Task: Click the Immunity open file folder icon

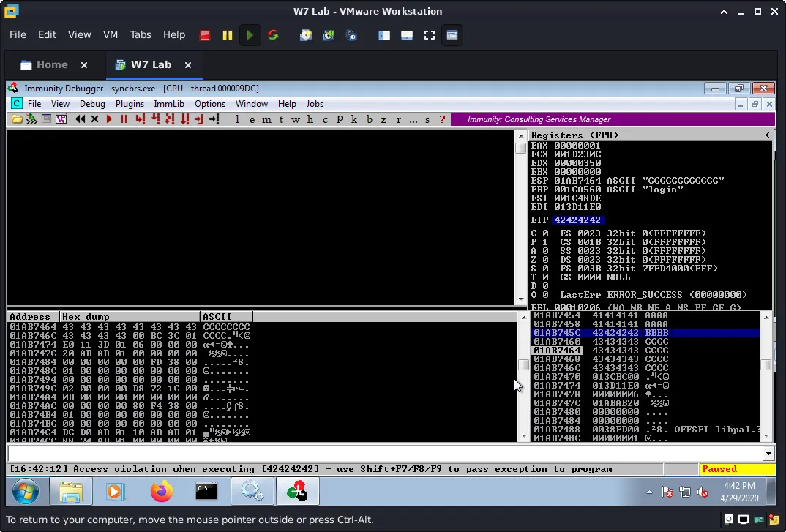Action: click(17, 119)
